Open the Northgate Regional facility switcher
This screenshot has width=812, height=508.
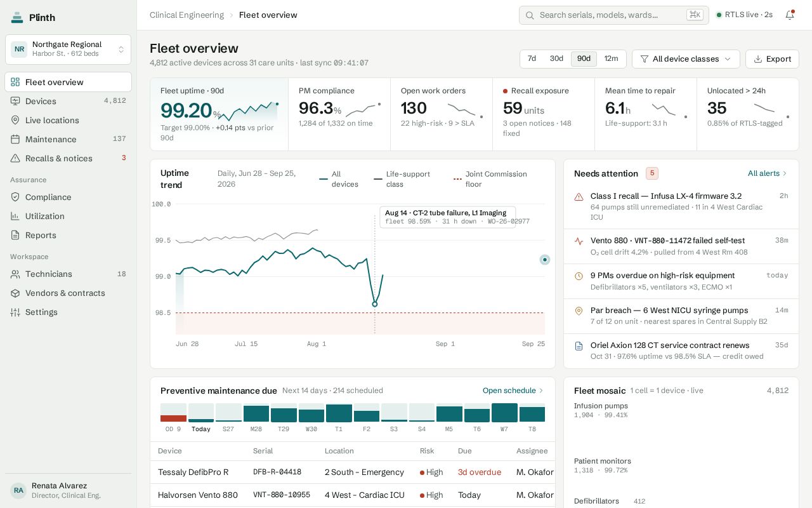69,50
